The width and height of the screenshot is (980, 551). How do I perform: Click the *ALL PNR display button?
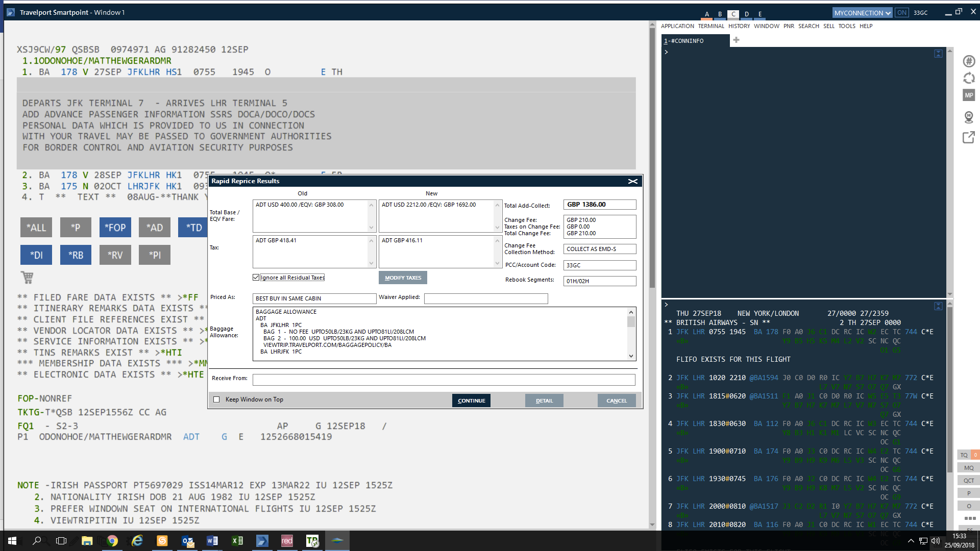click(x=36, y=228)
